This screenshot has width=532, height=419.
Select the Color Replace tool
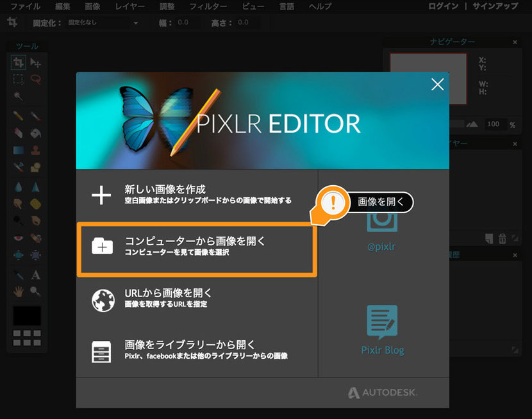click(x=18, y=167)
